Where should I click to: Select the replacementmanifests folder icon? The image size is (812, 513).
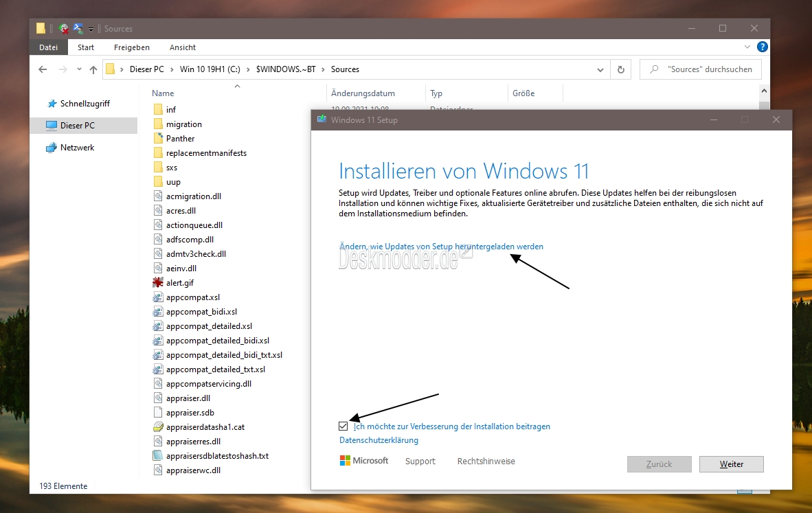click(158, 152)
